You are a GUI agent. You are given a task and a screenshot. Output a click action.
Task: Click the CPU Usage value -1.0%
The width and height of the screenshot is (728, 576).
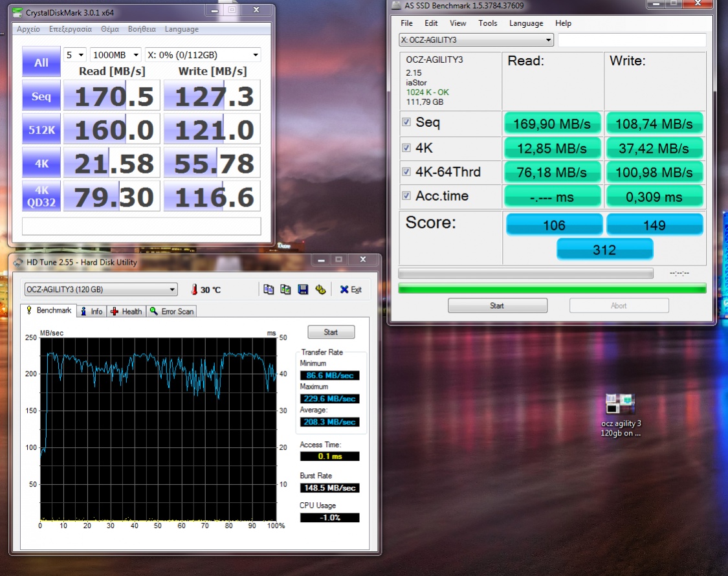[329, 518]
